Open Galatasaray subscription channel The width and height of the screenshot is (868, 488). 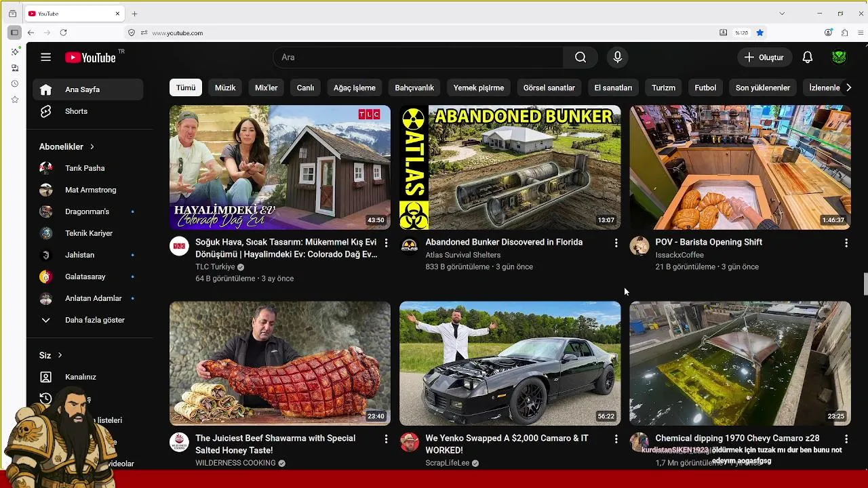click(x=88, y=277)
